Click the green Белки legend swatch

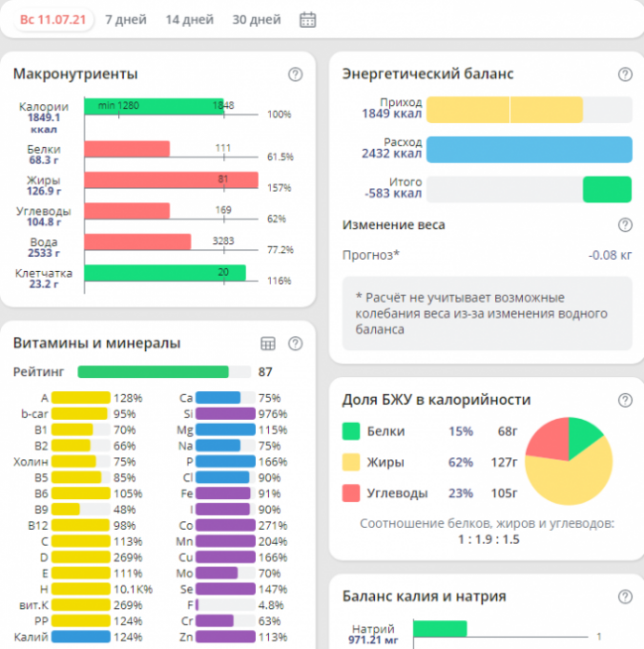(x=351, y=431)
